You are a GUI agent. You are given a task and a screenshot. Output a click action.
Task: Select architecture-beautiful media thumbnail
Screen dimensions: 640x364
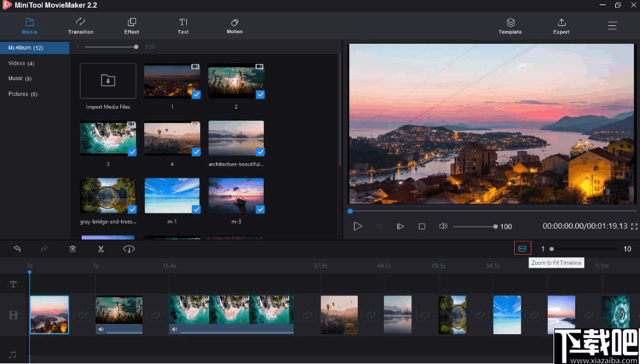236,138
